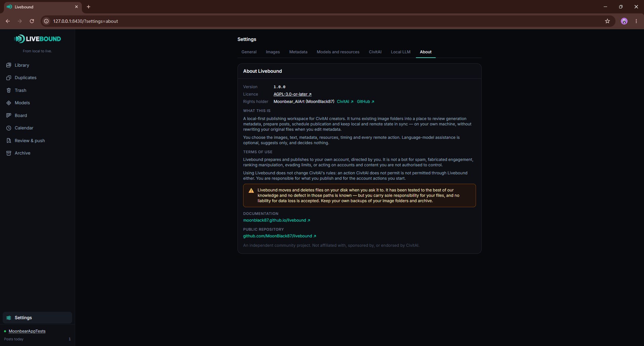This screenshot has width=644, height=346.
Task: Open github.com/MoonBlack87/livebound repository link
Action: point(280,236)
